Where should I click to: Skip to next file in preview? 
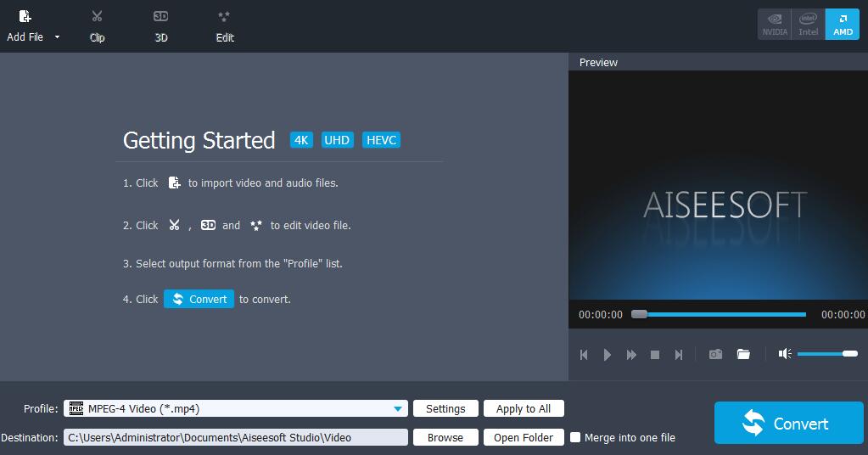(x=679, y=355)
